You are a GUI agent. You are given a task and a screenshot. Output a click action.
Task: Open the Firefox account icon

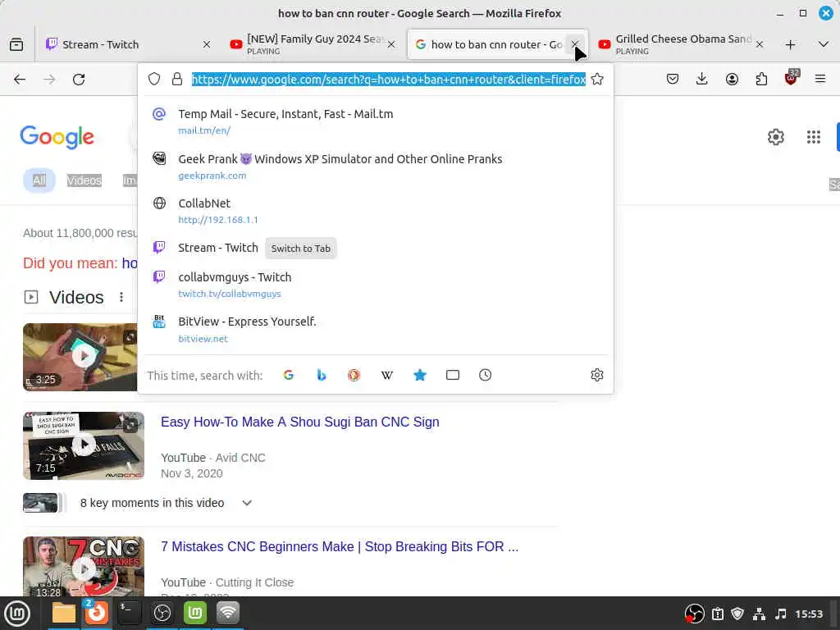point(732,80)
